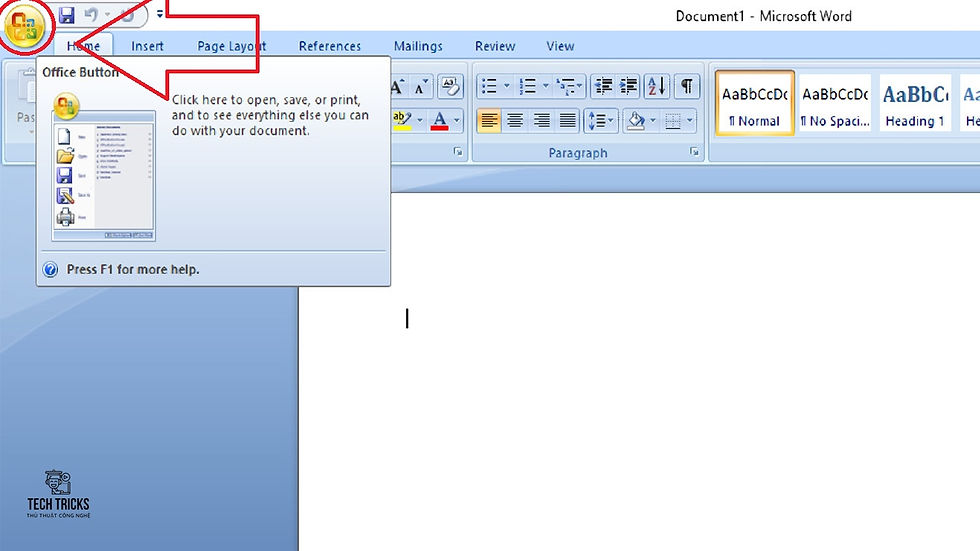The height and width of the screenshot is (551, 980).
Task: Apply the Heading 1 style
Action: pyautogui.click(x=915, y=102)
